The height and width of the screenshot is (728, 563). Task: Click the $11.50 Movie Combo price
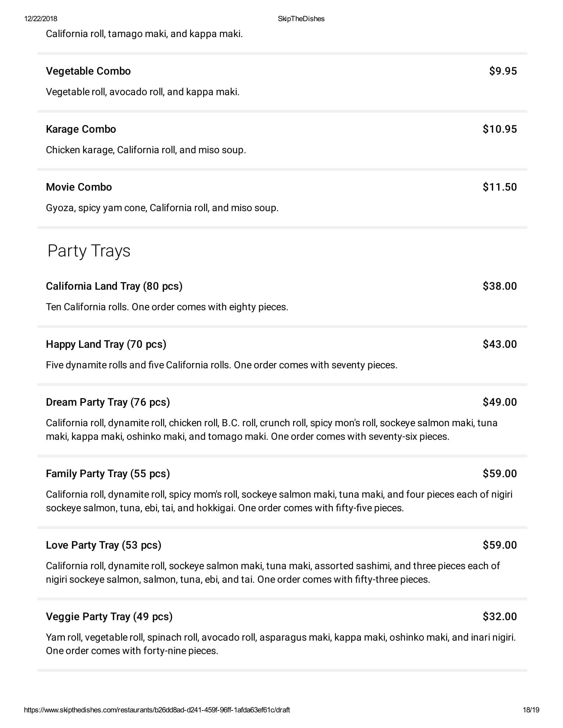(x=500, y=187)
